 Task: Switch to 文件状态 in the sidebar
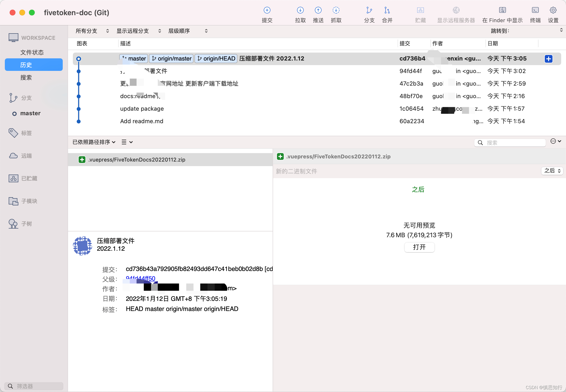click(32, 52)
